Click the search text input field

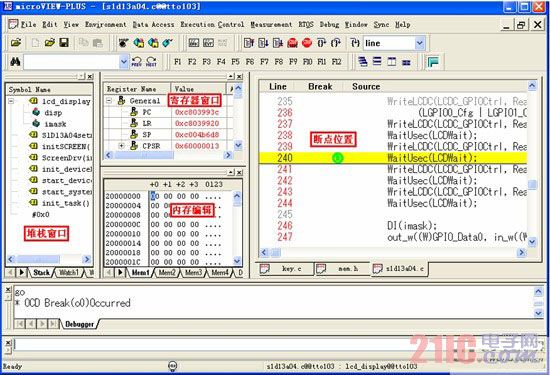72,62
